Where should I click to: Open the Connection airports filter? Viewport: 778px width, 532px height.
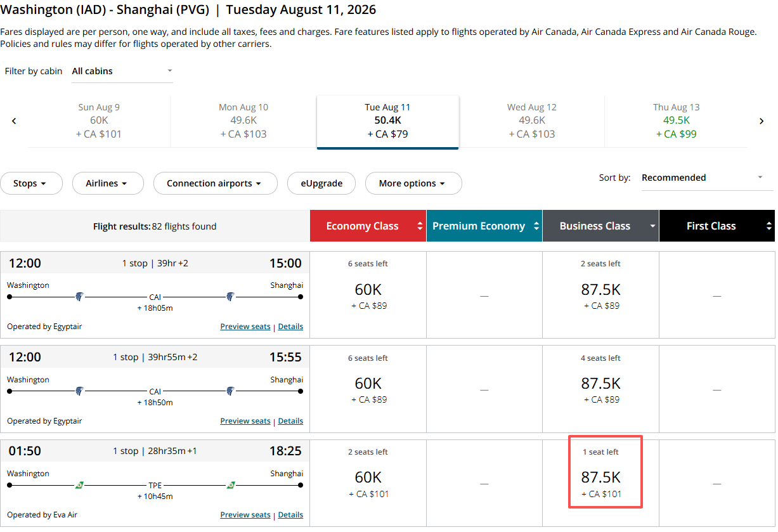tap(215, 183)
